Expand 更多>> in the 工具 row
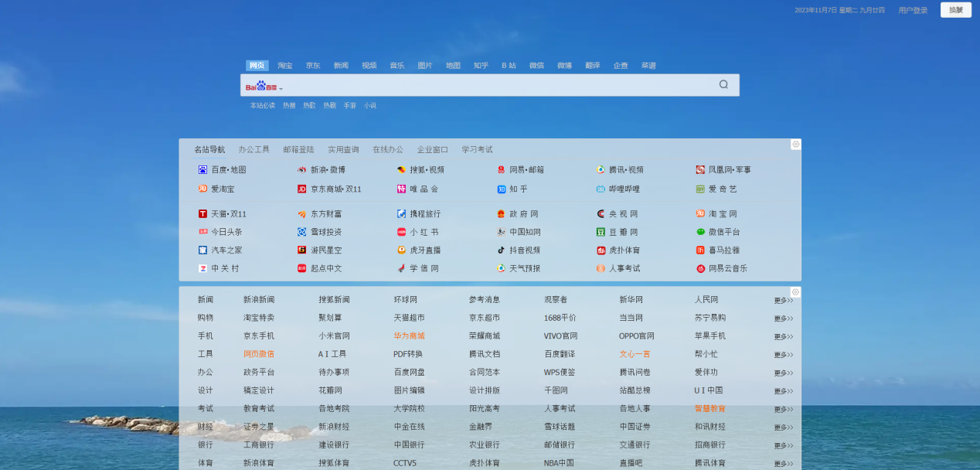Screen dimensions: 980x470 coord(783,355)
